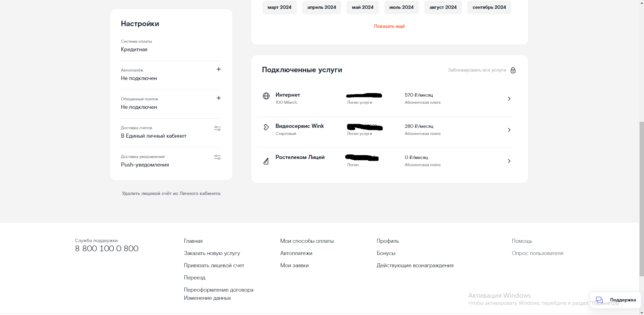Click the Видеосервис Wink tag icon

tap(266, 127)
